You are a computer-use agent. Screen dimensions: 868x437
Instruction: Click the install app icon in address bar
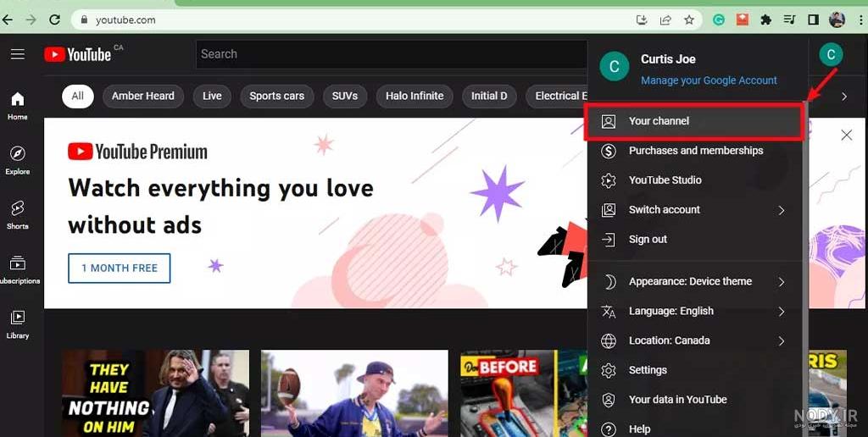(x=642, y=20)
